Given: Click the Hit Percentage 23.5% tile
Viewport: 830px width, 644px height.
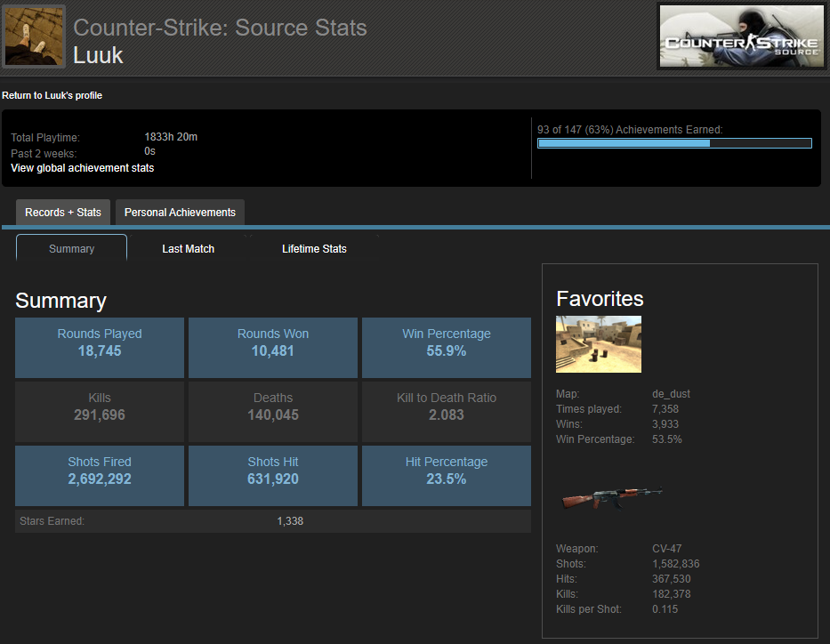Looking at the screenshot, I should pos(447,476).
